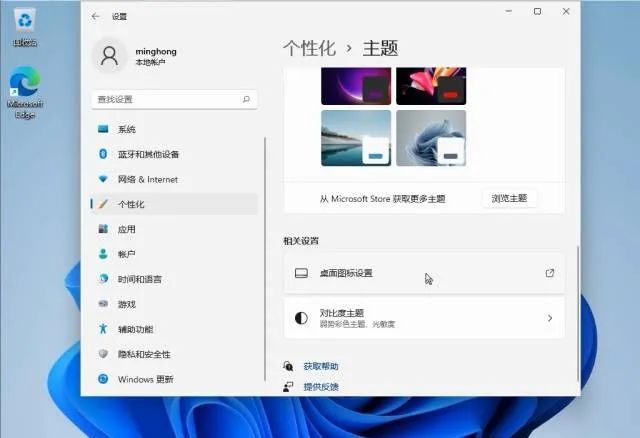Select the colorful flower dark theme thumbnail
This screenshot has width=640, height=438.
point(431,86)
